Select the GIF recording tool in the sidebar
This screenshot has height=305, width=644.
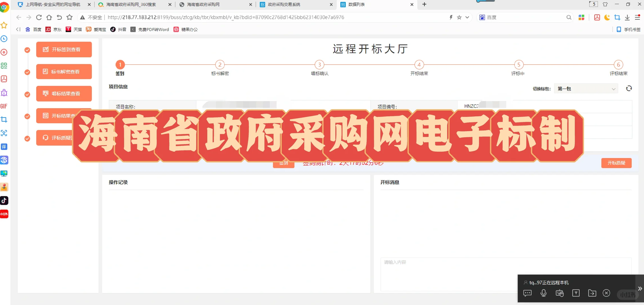4,106
